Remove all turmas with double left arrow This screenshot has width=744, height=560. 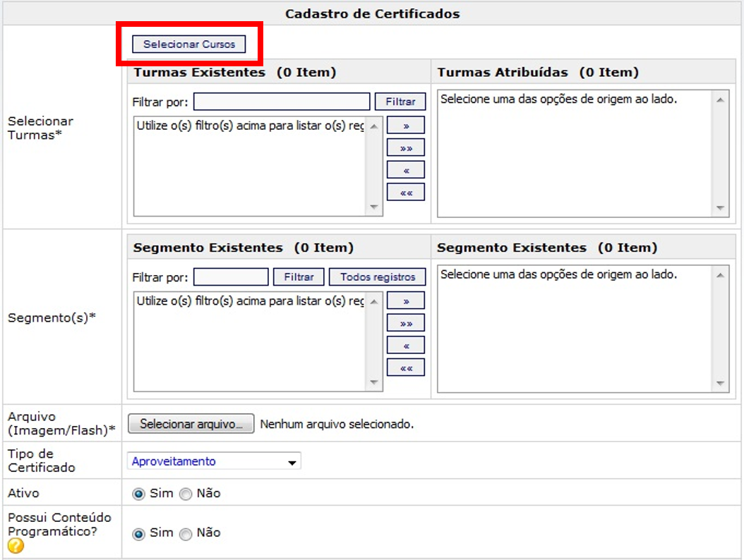(x=406, y=192)
